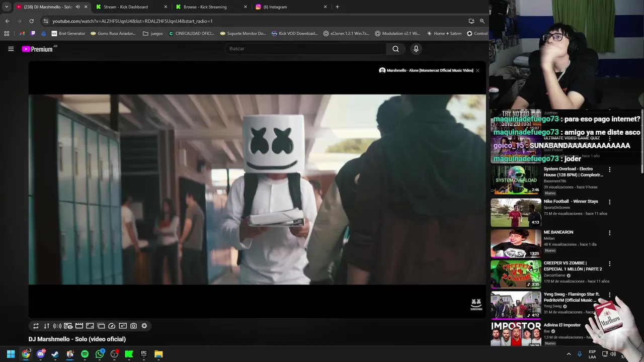Open options for CREEPER VS ZOMBIE video
The image size is (644, 362).
609,264
